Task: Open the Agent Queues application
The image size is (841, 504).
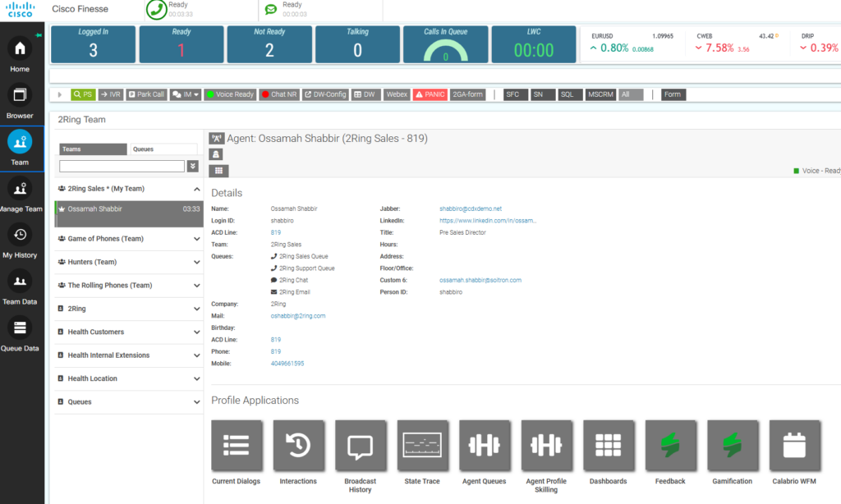Action: point(485,446)
